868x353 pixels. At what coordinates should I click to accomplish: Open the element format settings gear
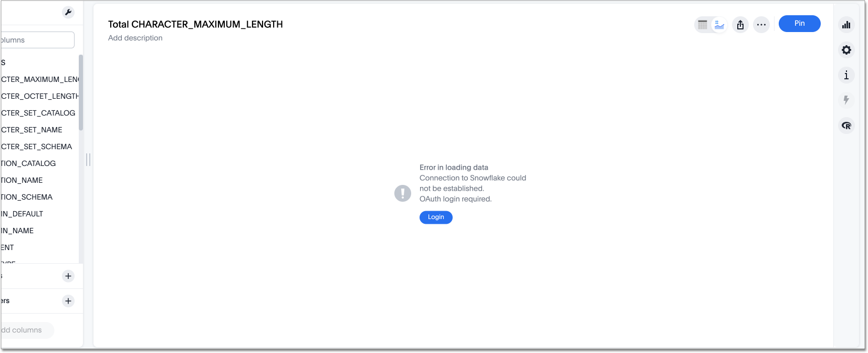click(x=846, y=50)
